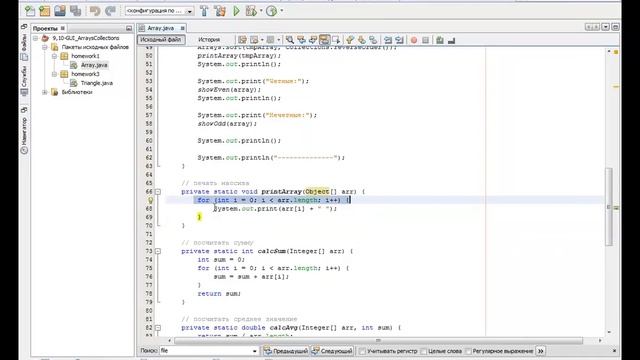Click the New File toolbar icon
640x360 pixels.
pos(30,11)
